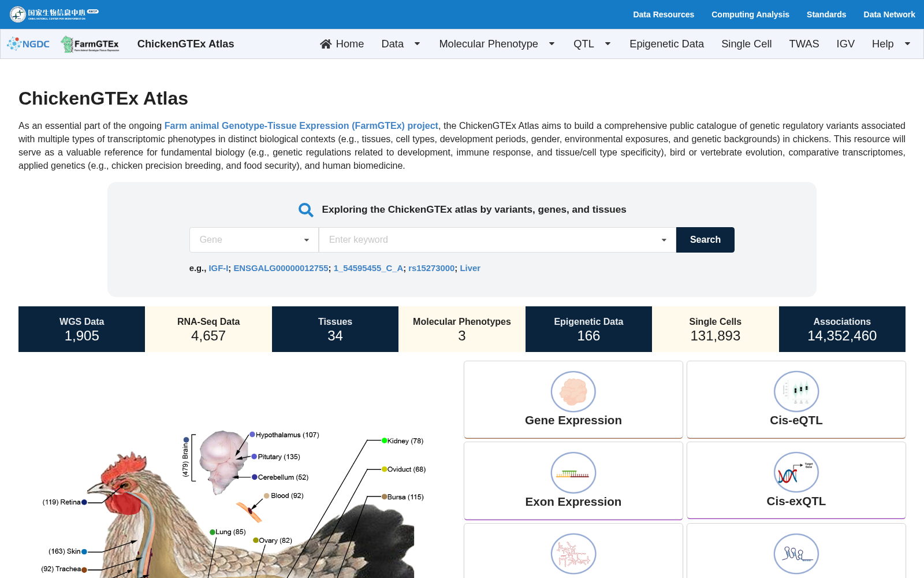The width and height of the screenshot is (924, 578).
Task: Select the Hypothalamus dot marker
Action: click(x=252, y=435)
